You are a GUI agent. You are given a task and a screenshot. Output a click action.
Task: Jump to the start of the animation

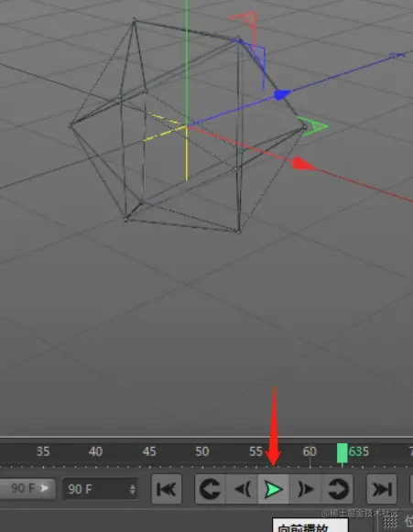[167, 489]
